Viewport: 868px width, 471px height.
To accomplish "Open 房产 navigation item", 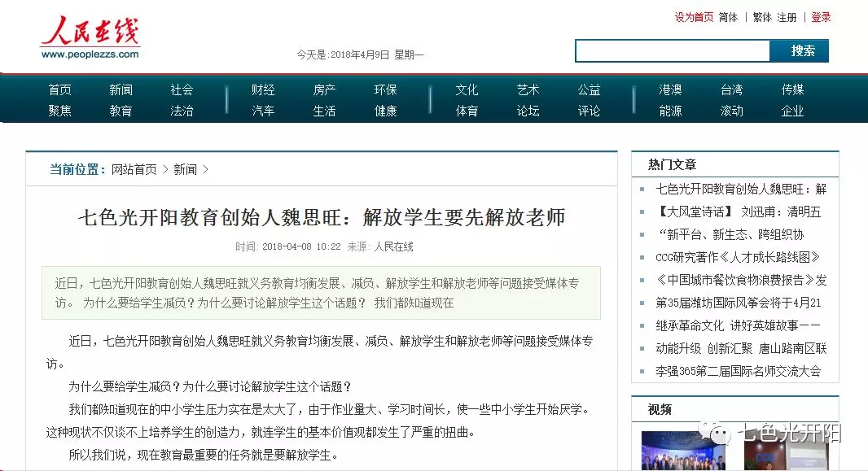I will point(324,89).
